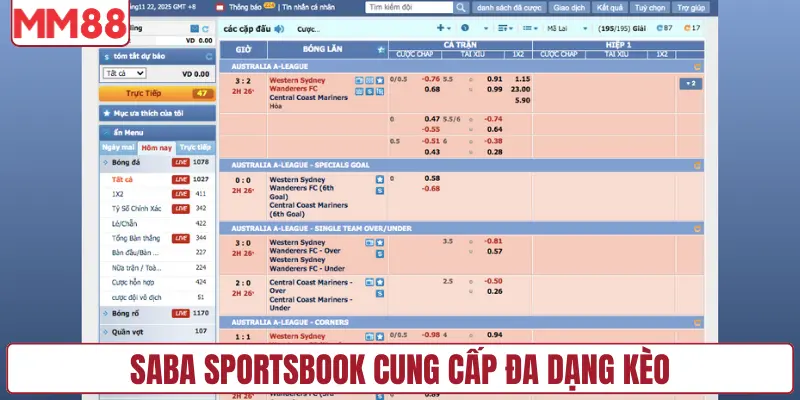This screenshot has height=400, width=800.
Task: Collapse the sidebar via 'Ẩn Menu'
Action: tap(157, 132)
